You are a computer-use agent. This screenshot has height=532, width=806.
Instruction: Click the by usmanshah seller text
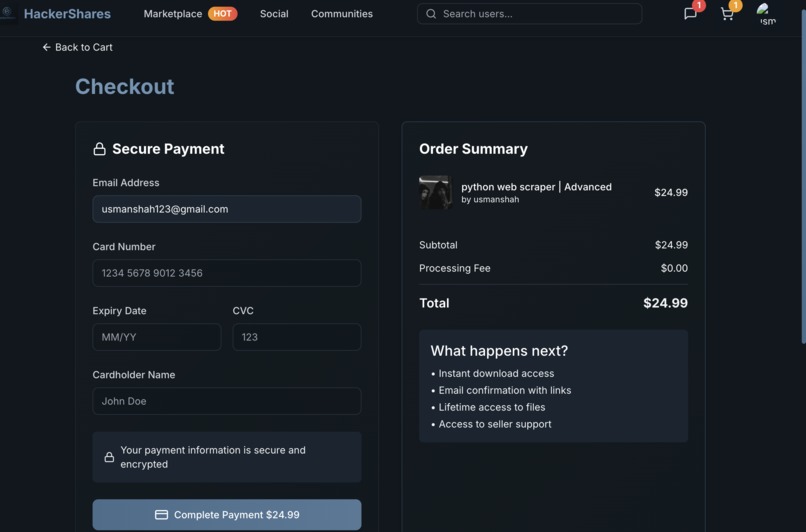pos(490,199)
